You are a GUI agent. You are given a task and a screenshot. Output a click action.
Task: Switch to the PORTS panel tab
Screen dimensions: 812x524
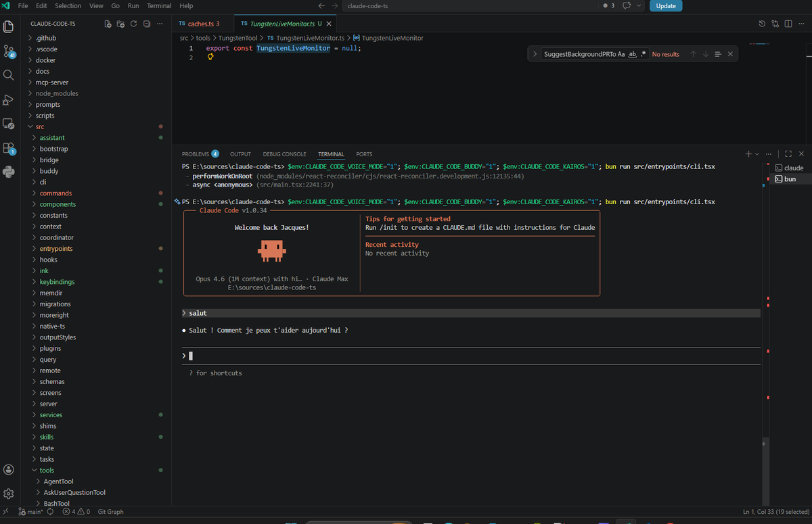pos(364,154)
